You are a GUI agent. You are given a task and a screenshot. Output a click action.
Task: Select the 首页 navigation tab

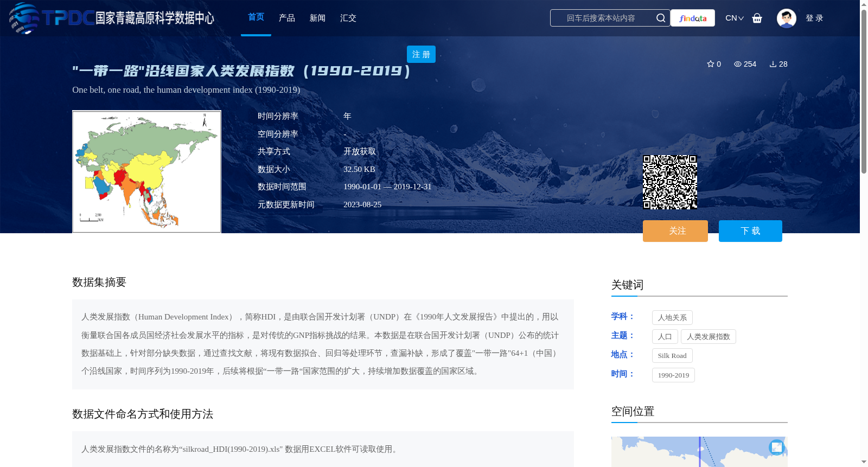[x=256, y=17]
